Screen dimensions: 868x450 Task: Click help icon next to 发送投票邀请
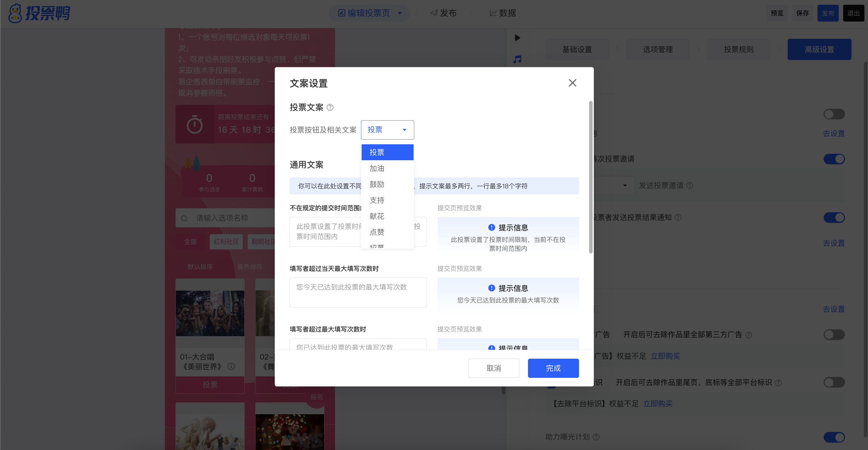[690, 186]
